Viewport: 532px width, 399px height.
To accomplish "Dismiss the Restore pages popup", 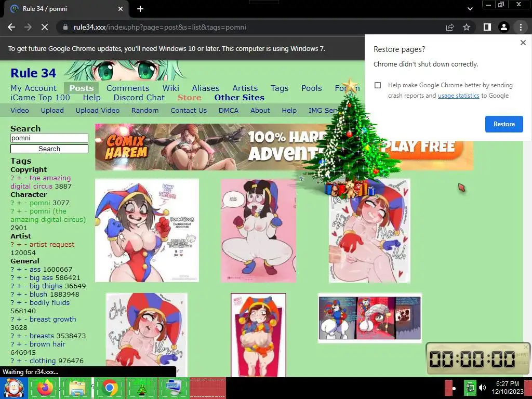I will tap(523, 43).
